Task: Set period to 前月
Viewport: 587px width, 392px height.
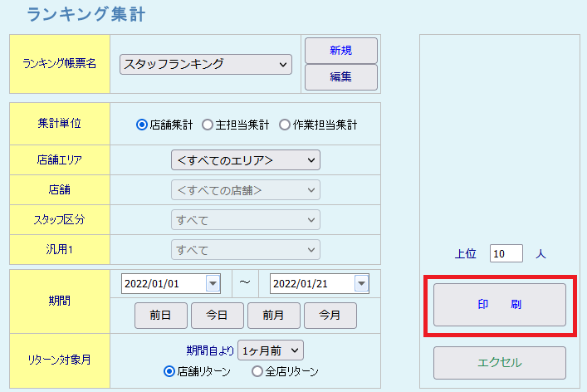Action: tap(273, 316)
